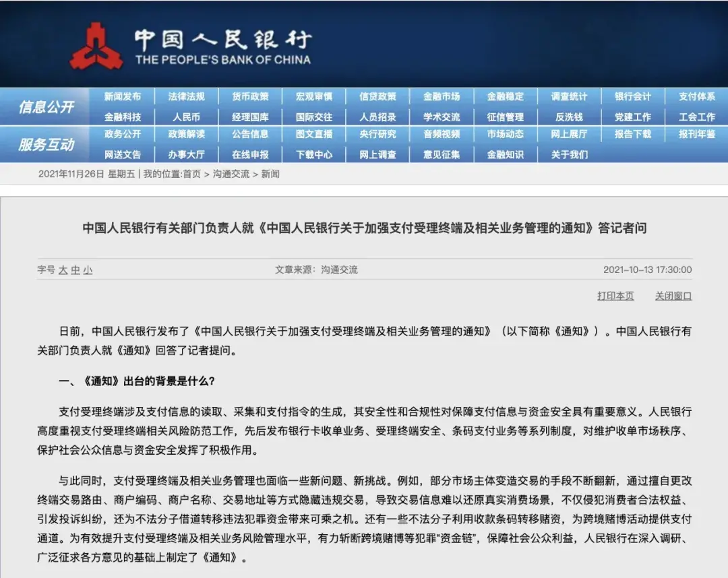Click 首页 in the breadcrumb
Screen dimensions: 728x578
click(x=191, y=174)
